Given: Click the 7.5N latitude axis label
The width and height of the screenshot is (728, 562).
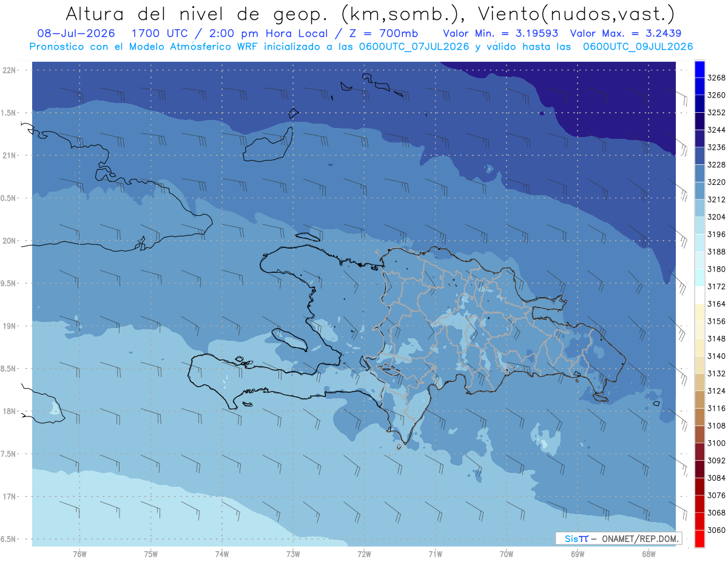Looking at the screenshot, I should coord(9,454).
